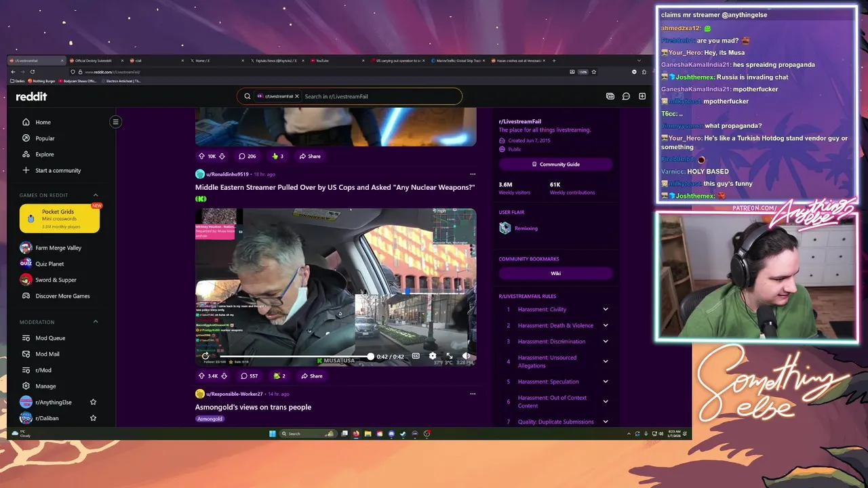
Task: Collapse the left navigation sidebar
Action: tap(115, 122)
